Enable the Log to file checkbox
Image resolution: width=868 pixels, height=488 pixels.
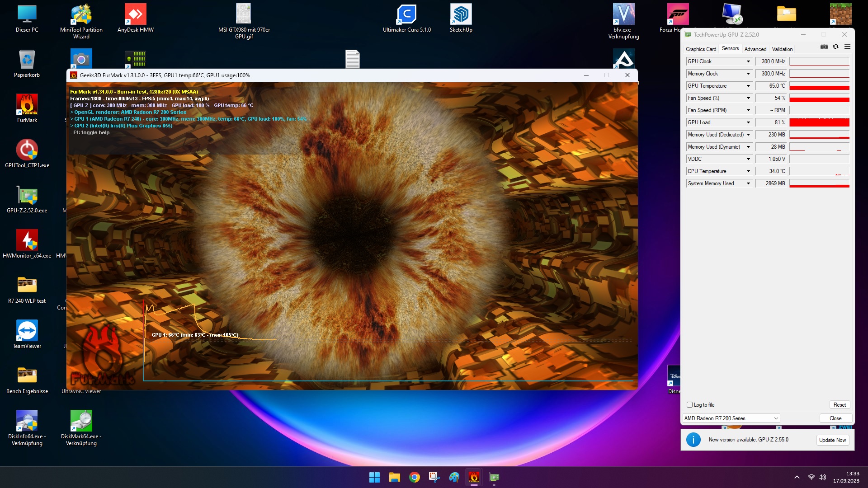pyautogui.click(x=689, y=405)
